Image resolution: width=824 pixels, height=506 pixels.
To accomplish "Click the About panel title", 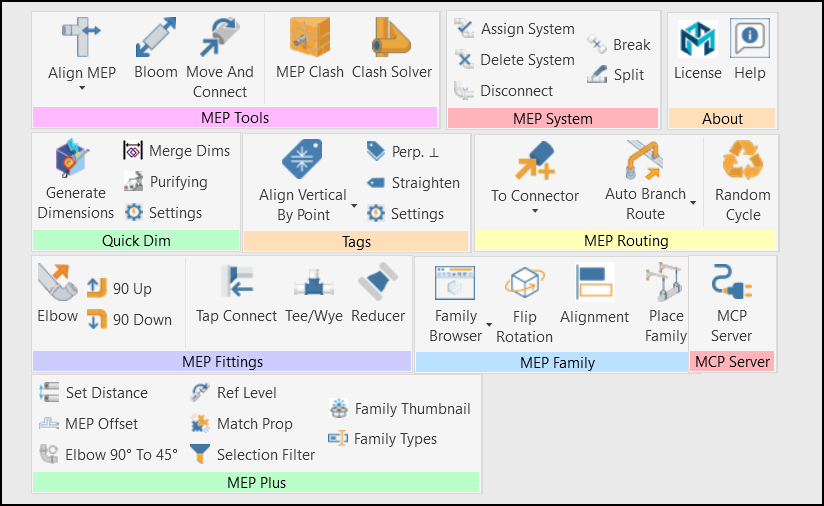I will pos(722,119).
